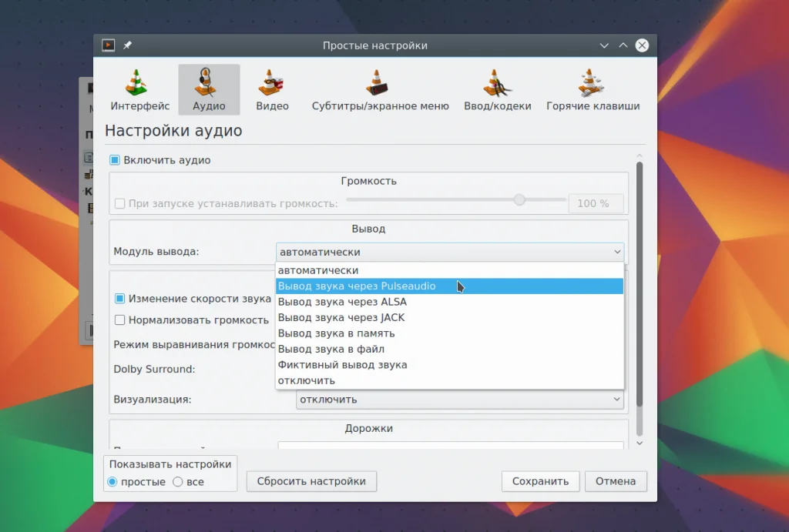Image resolution: width=789 pixels, height=532 pixels.
Task: Open the Видео settings category
Action: [x=272, y=90]
